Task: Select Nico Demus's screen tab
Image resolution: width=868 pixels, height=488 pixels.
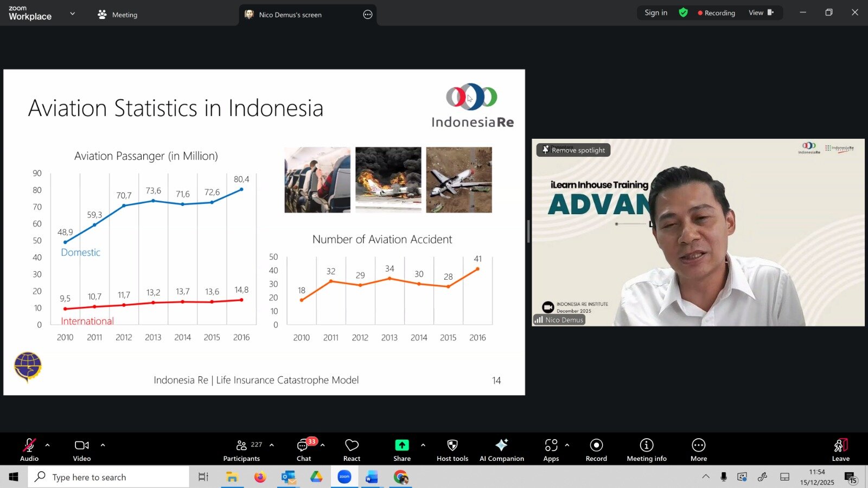Action: coord(290,15)
